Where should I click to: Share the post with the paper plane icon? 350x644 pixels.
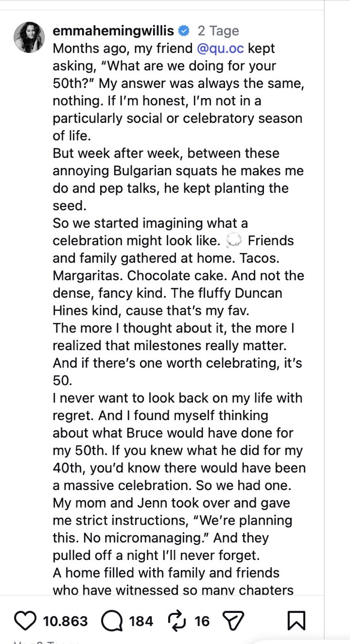(x=234, y=621)
